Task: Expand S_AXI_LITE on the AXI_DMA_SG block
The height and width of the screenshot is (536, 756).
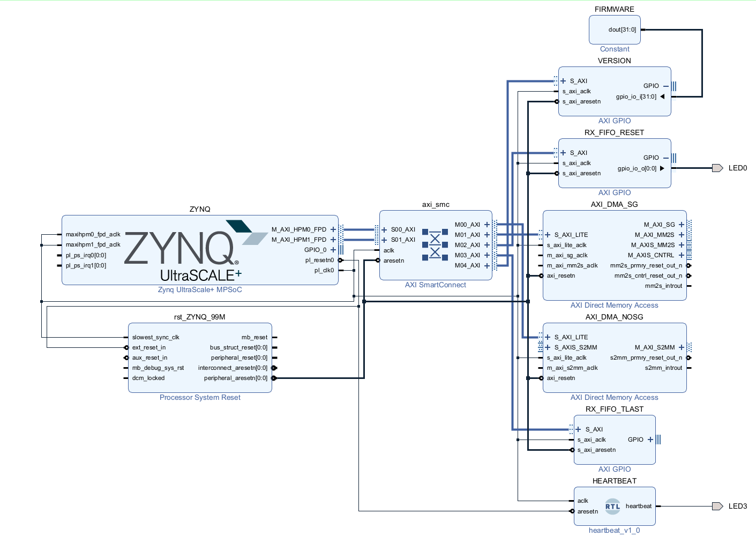Action: [x=548, y=235]
